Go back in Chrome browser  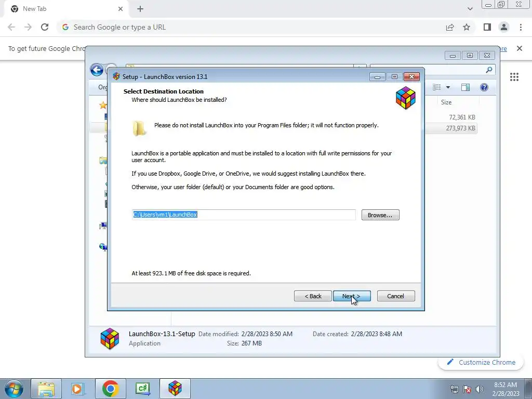click(x=11, y=27)
